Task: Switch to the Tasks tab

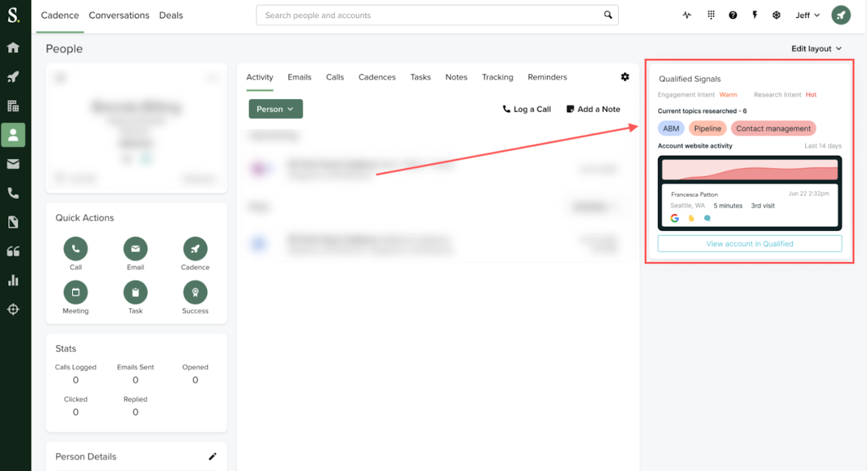Action: 420,77
